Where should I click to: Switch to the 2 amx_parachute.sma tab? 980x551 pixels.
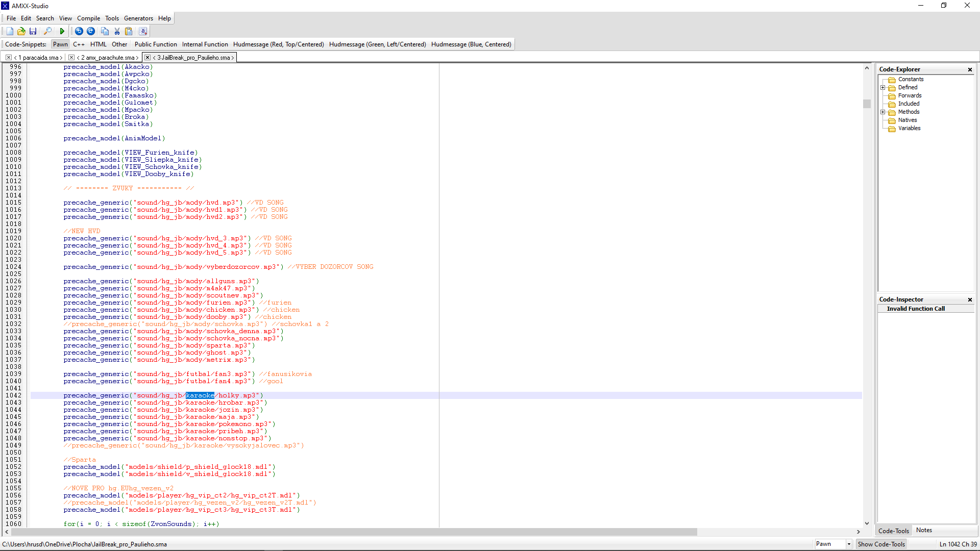(107, 58)
